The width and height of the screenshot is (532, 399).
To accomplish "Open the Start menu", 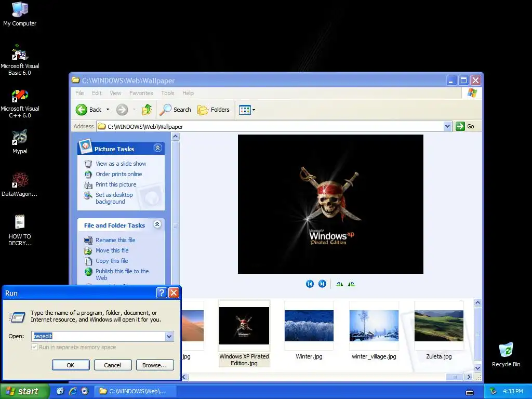I will 24,391.
